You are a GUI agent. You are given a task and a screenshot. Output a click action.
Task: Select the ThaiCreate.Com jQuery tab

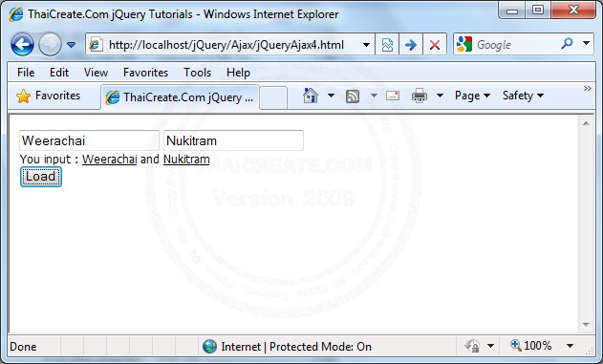180,96
